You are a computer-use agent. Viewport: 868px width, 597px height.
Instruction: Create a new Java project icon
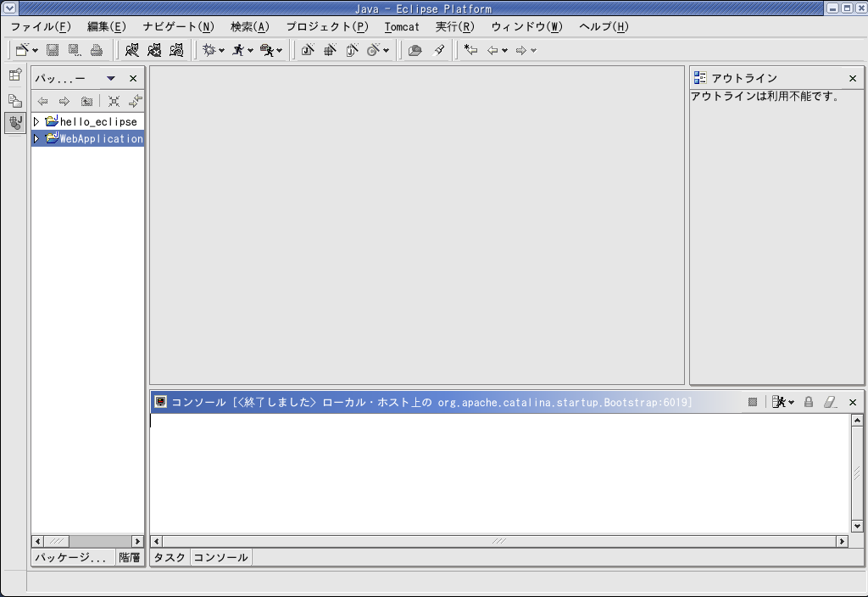pos(308,50)
